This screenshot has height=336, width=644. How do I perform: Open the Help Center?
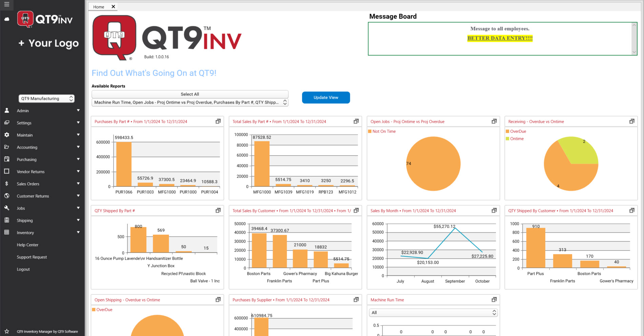[28, 245]
